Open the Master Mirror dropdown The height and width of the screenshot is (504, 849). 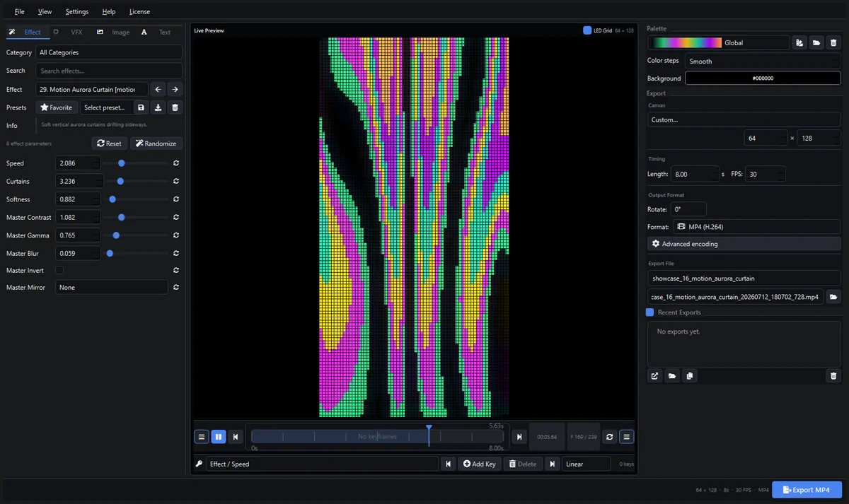[x=111, y=288]
